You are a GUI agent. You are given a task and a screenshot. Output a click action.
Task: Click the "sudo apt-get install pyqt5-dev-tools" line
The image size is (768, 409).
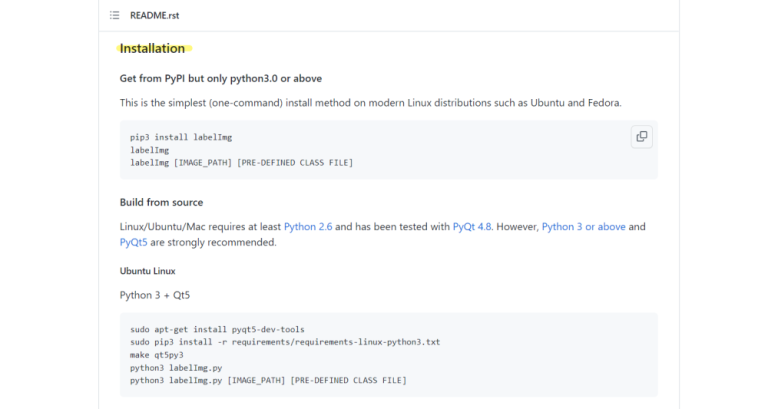217,329
